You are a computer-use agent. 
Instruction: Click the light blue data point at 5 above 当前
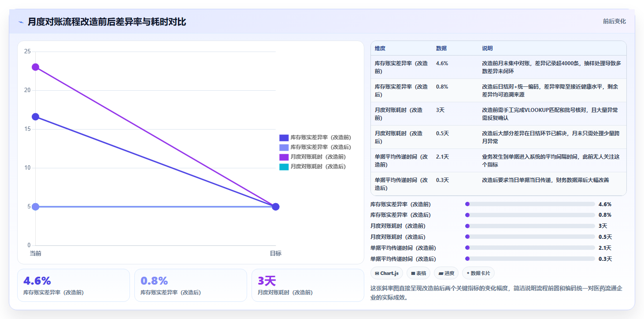[35, 207]
